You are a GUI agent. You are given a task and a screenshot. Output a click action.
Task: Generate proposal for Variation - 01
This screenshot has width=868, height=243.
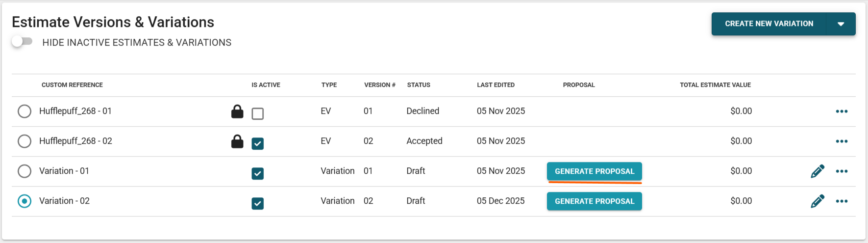(594, 171)
